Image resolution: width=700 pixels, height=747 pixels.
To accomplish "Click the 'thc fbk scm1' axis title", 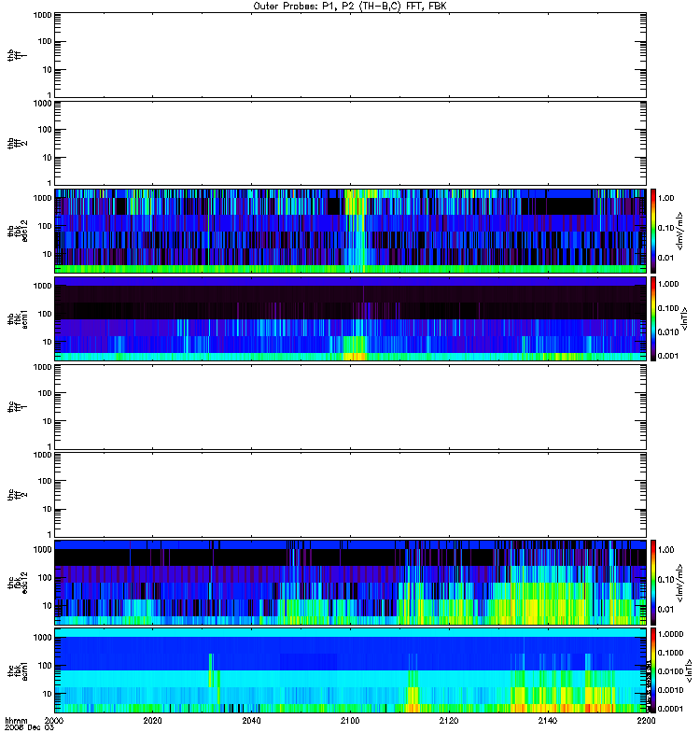I will coord(17,670).
